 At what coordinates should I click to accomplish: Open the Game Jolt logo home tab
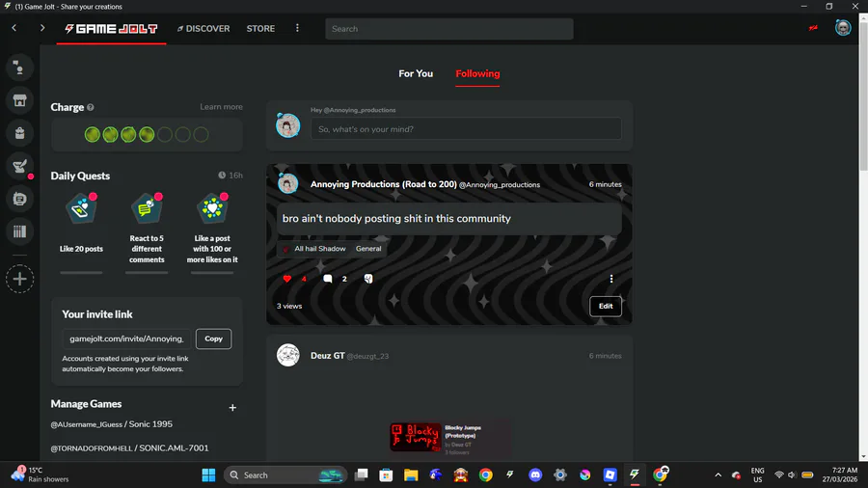point(111,28)
